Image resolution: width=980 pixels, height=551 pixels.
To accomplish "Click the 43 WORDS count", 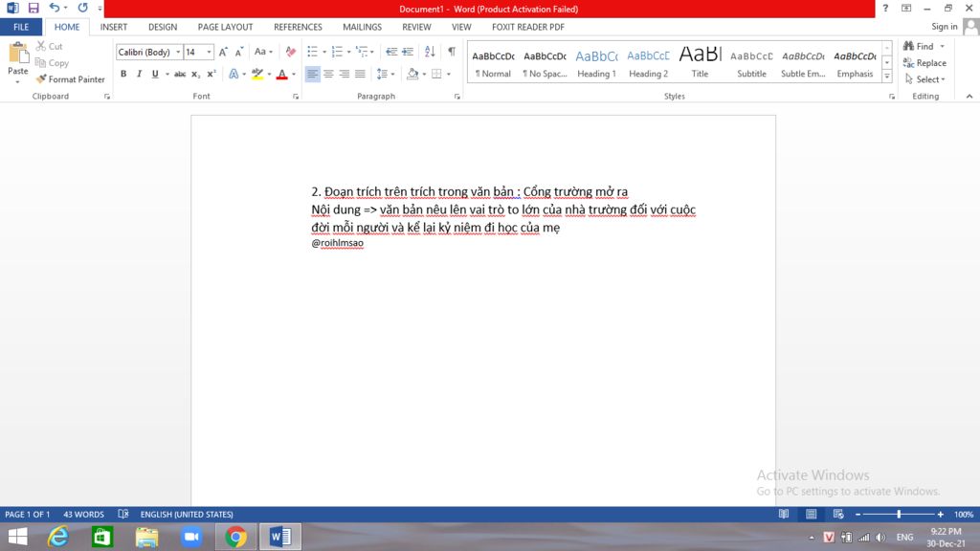I will (84, 514).
